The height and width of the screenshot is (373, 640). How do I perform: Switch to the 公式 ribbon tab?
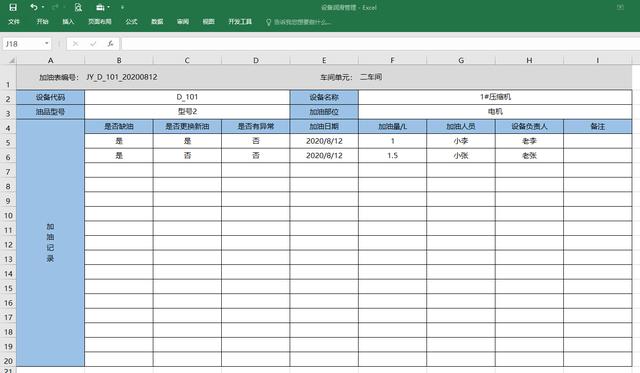[131, 22]
